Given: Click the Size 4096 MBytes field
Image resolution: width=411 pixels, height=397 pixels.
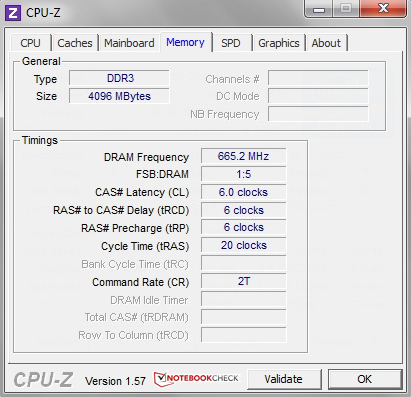Looking at the screenshot, I should [x=119, y=96].
